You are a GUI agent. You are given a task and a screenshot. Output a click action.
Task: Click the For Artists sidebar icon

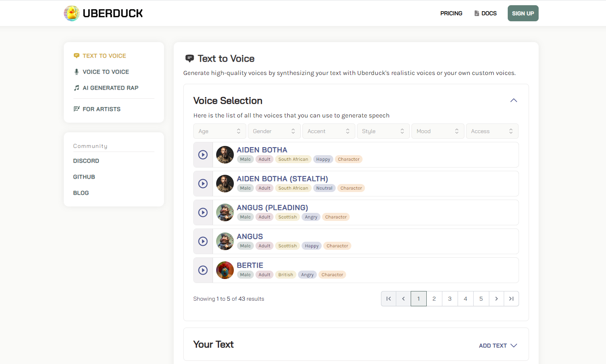click(77, 109)
